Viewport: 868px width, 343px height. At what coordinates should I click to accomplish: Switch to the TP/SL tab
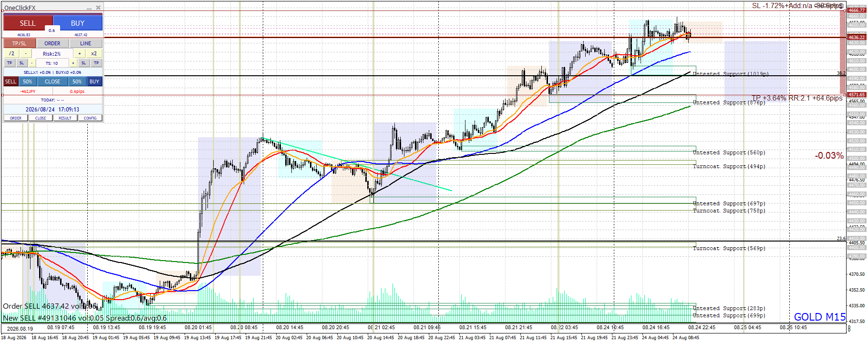[20, 43]
